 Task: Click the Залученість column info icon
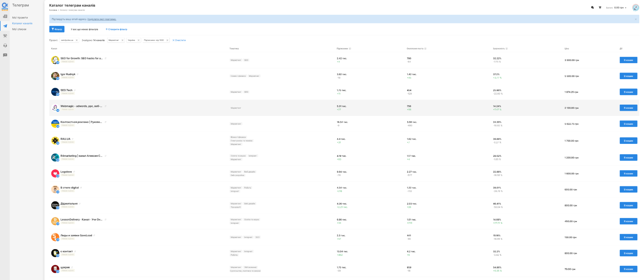(x=507, y=49)
